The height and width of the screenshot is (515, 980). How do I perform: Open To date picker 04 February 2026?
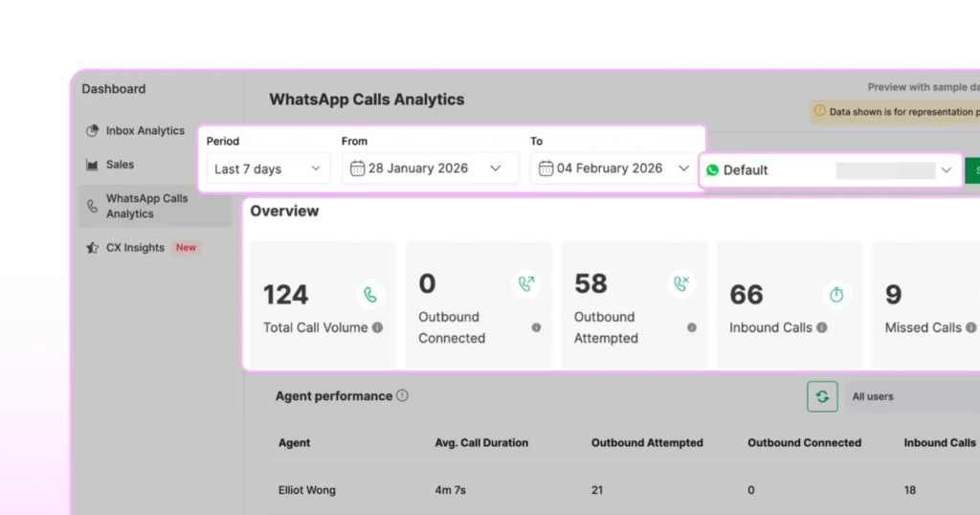[x=614, y=168]
